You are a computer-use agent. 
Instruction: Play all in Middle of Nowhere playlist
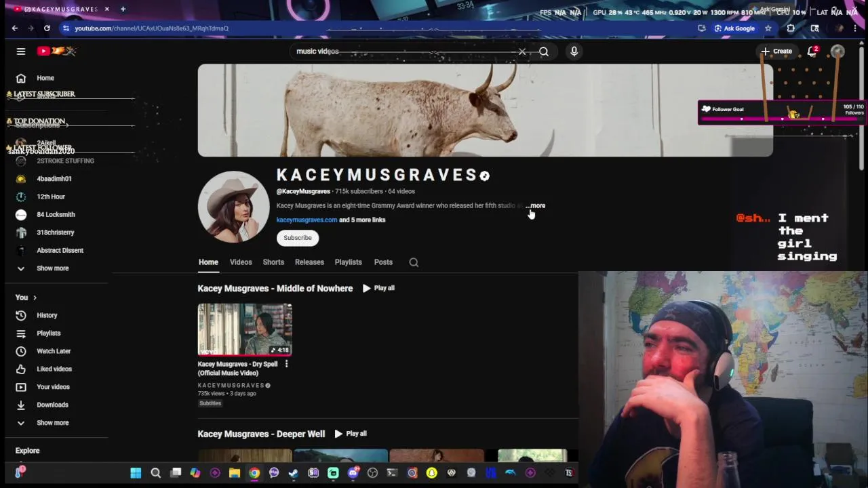[378, 288]
